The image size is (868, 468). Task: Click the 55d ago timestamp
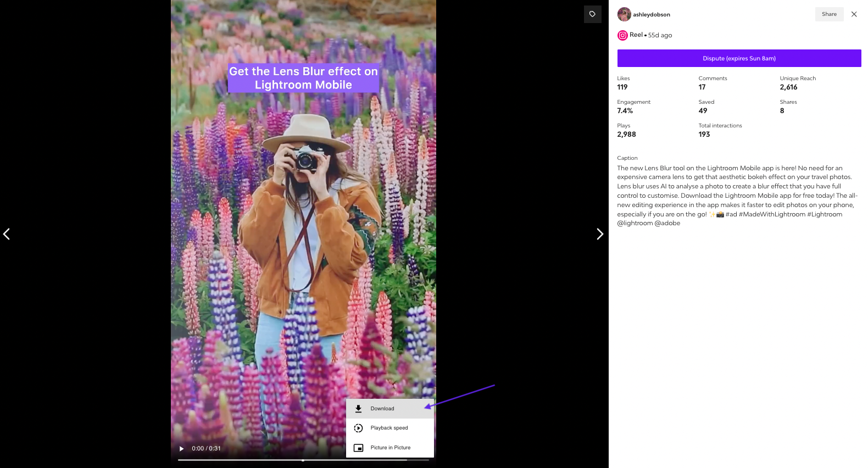coord(660,35)
